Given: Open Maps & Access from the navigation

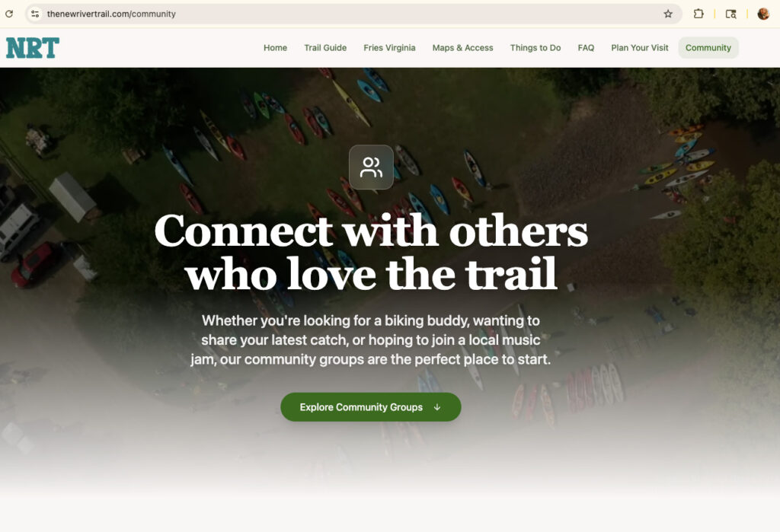Looking at the screenshot, I should pyautogui.click(x=462, y=48).
